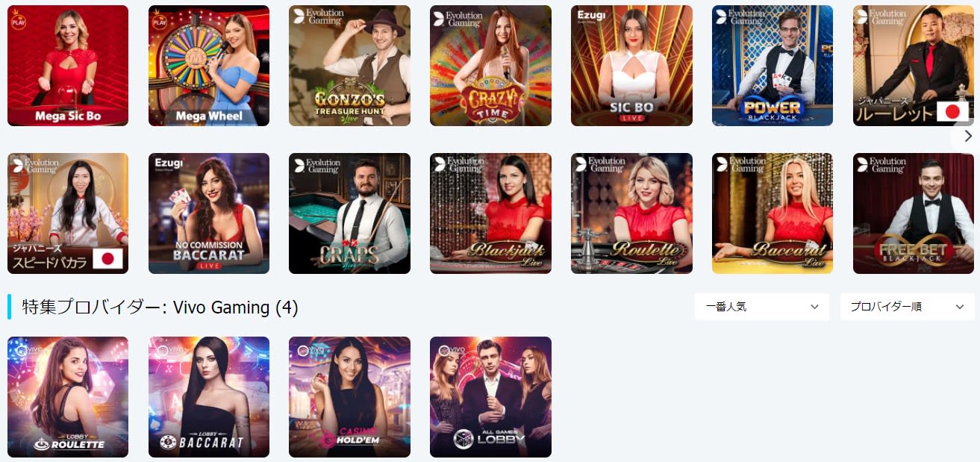Open Free Bet Blackjack tile
The image size is (980, 462).
coord(914,213)
